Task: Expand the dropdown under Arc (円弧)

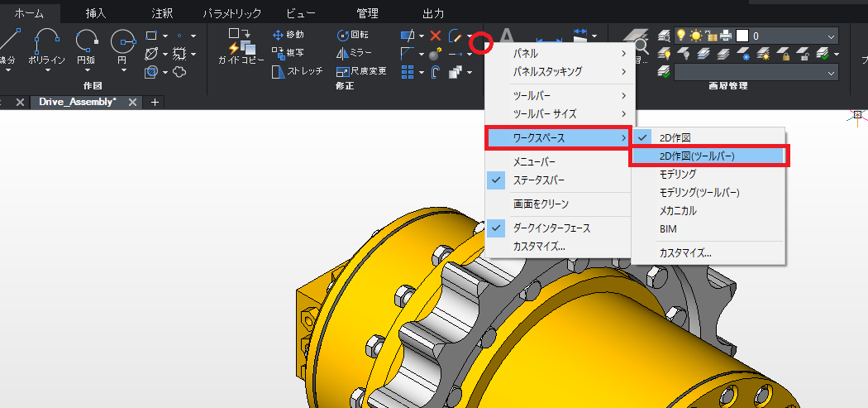Action: click(x=86, y=70)
